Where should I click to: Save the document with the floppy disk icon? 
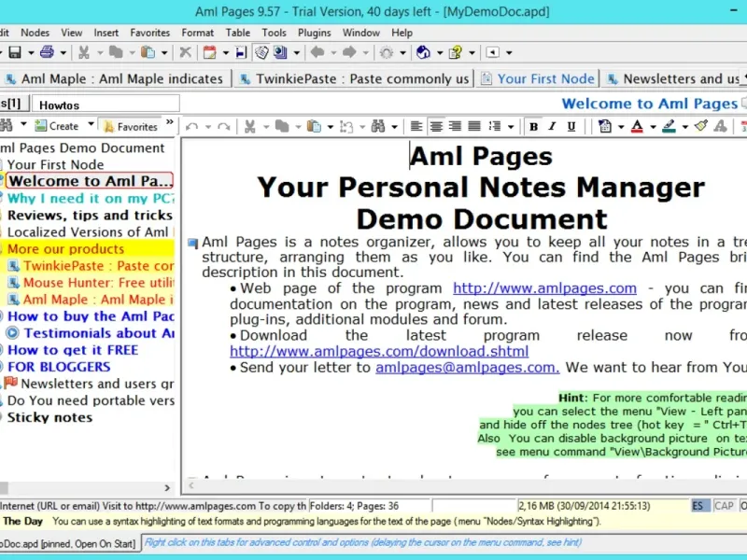(x=15, y=52)
